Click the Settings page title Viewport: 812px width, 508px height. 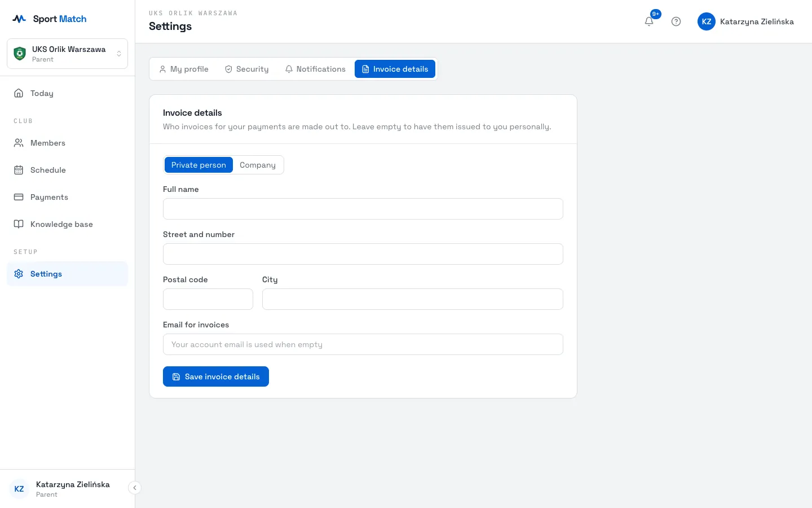coord(170,27)
